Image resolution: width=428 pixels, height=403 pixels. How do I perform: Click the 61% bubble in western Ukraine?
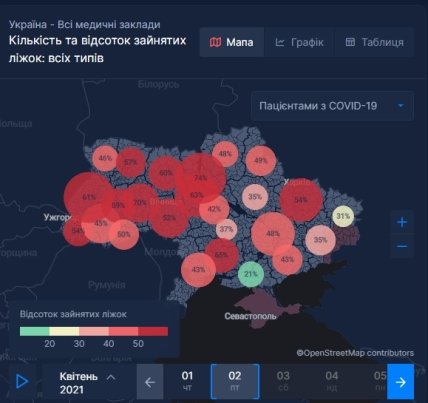pyautogui.click(x=89, y=197)
